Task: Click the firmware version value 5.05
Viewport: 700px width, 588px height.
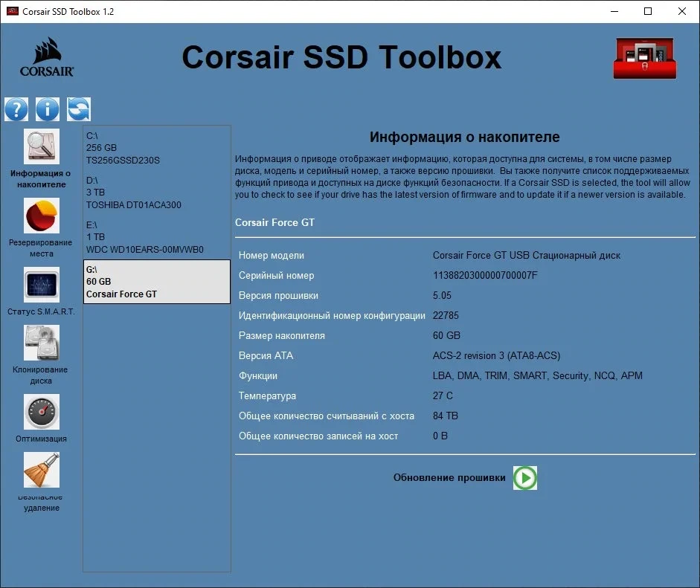Action: coord(442,295)
